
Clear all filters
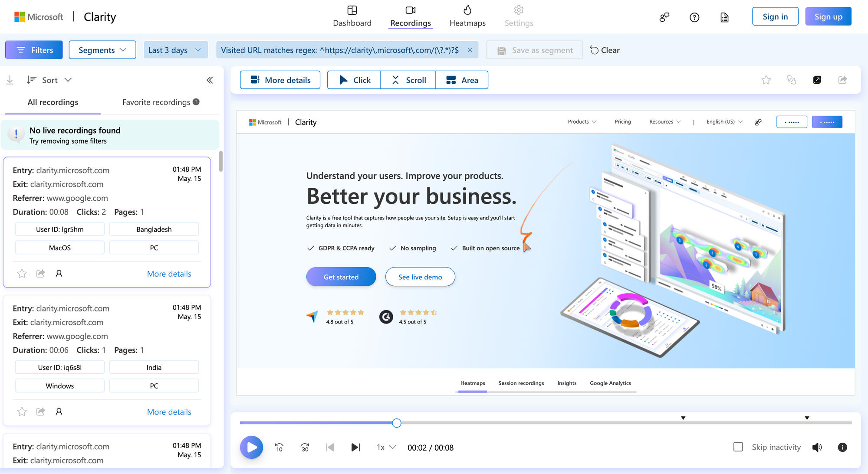[x=605, y=50]
